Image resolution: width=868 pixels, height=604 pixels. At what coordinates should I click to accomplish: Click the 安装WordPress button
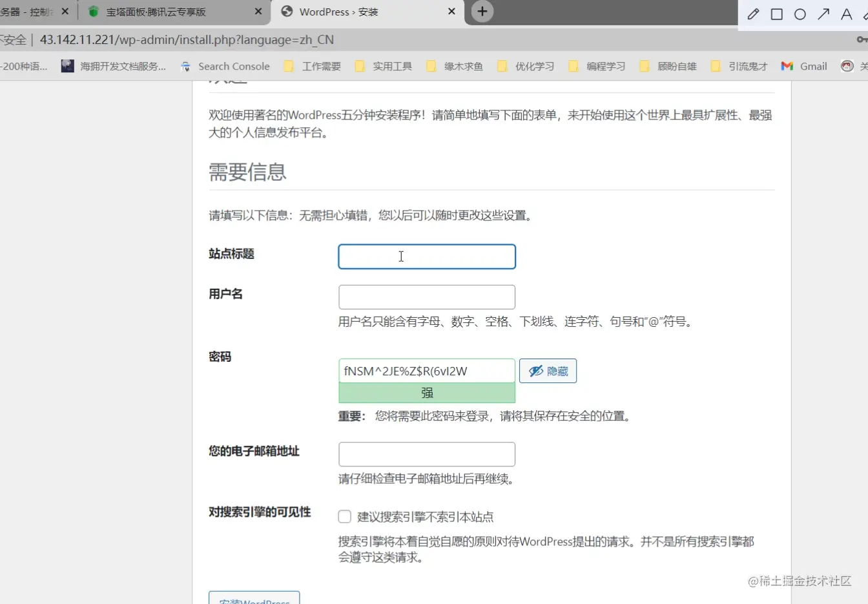tap(253, 599)
